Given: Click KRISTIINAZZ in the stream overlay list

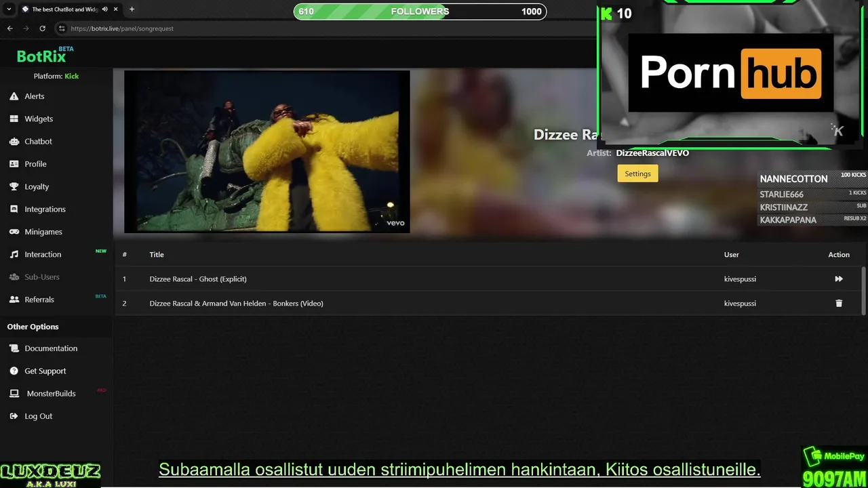Looking at the screenshot, I should click(x=783, y=207).
